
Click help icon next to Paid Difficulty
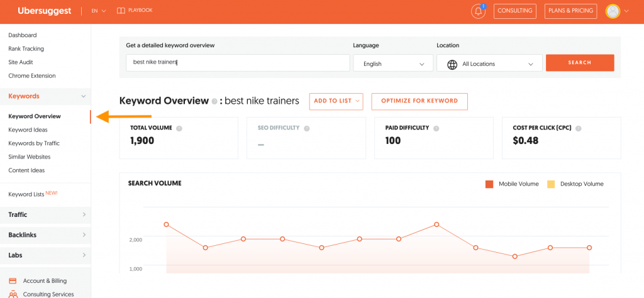coord(436,128)
